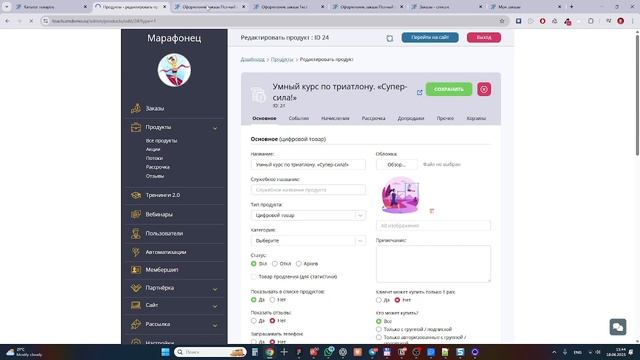
Task: Click the Тренинги 2.0 graduation cap icon
Action: [136, 195]
